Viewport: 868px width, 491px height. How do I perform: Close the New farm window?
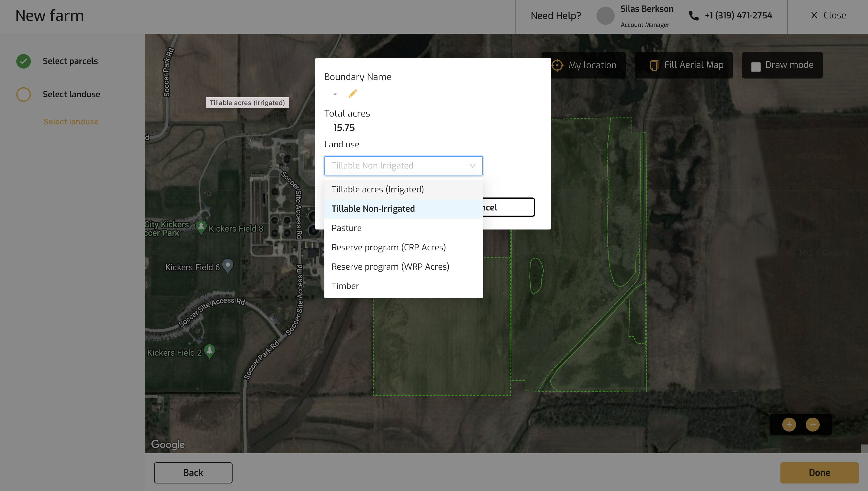point(828,15)
